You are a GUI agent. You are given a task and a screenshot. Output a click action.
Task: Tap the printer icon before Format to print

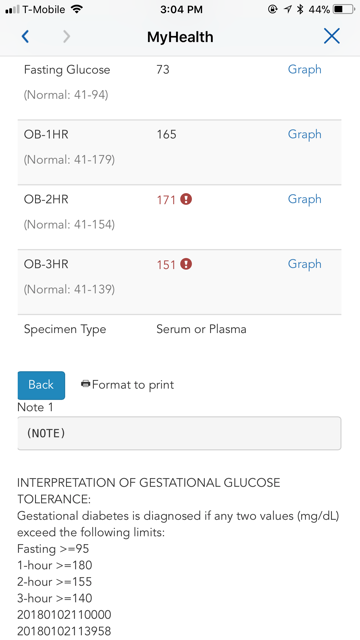coord(85,384)
